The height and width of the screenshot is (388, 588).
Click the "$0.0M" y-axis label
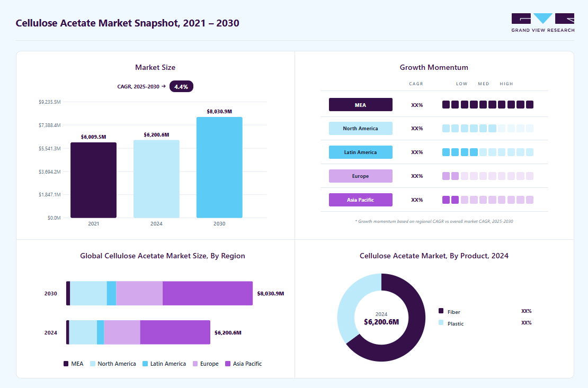pyautogui.click(x=54, y=218)
